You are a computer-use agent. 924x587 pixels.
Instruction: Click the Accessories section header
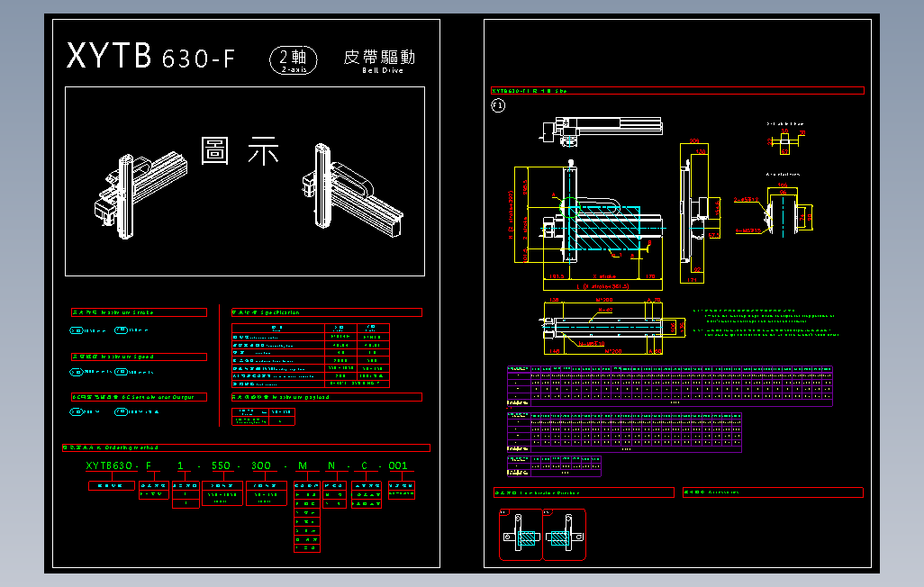[x=773, y=492]
